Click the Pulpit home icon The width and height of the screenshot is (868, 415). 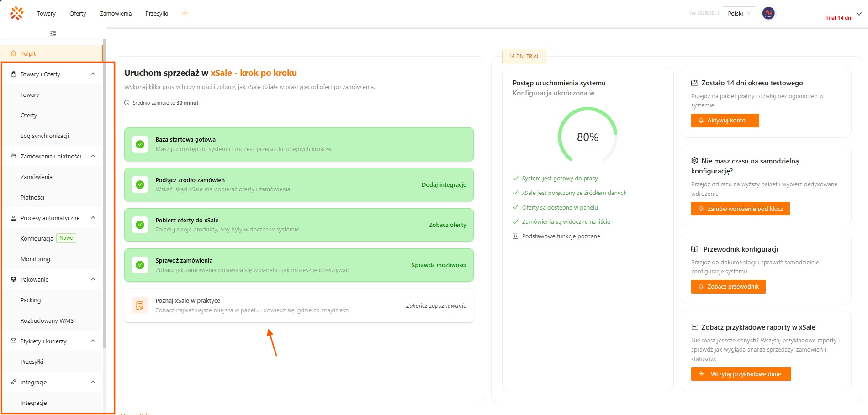tap(14, 53)
